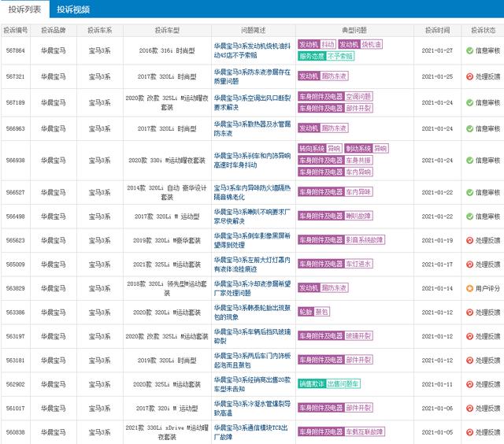Click red status icon in row 565623
504x444 pixels.
(x=469, y=240)
